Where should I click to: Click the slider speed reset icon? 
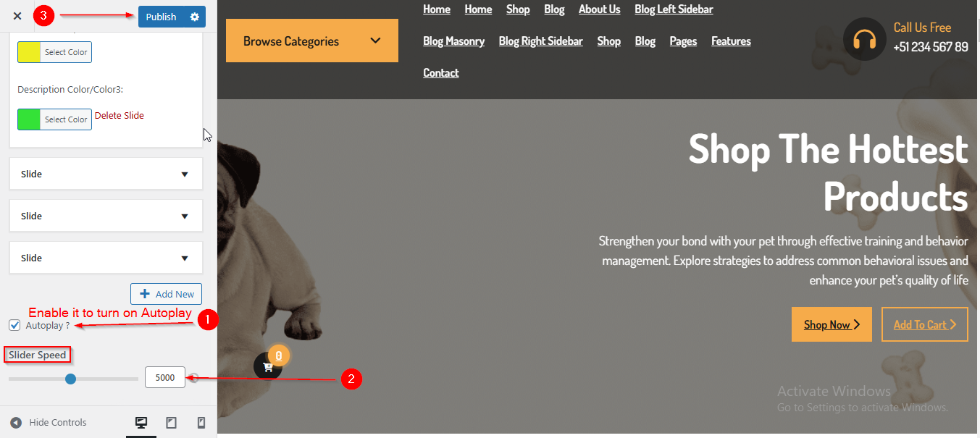pos(194,377)
